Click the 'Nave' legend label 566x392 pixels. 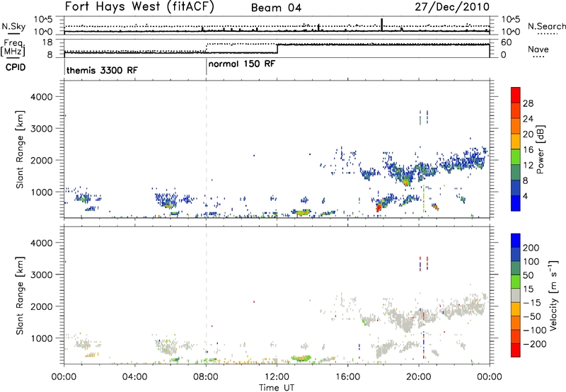coord(538,50)
